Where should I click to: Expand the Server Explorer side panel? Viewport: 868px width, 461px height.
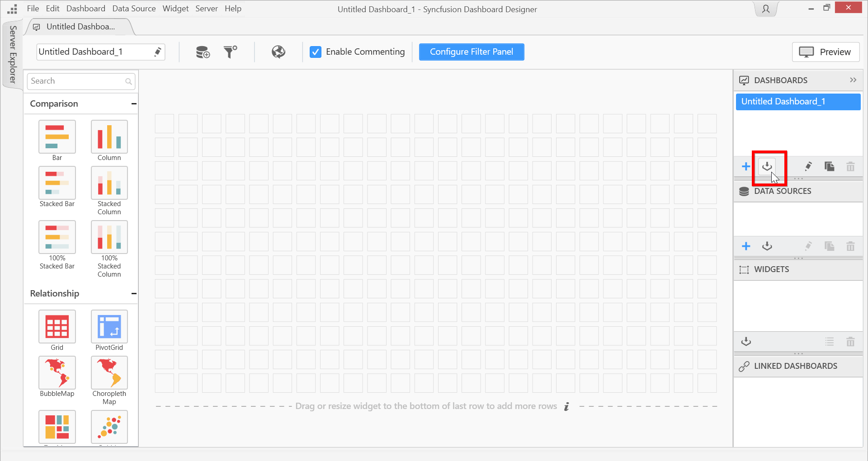point(13,54)
